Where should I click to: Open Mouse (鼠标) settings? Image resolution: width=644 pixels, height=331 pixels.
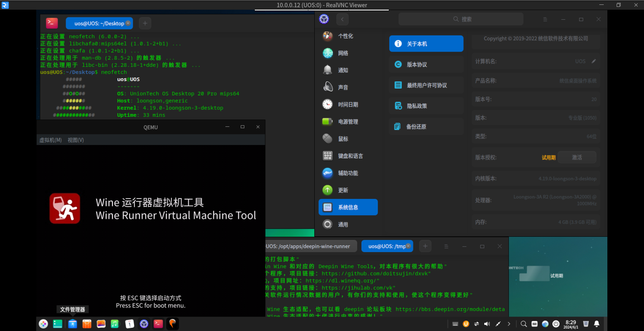tap(348, 139)
